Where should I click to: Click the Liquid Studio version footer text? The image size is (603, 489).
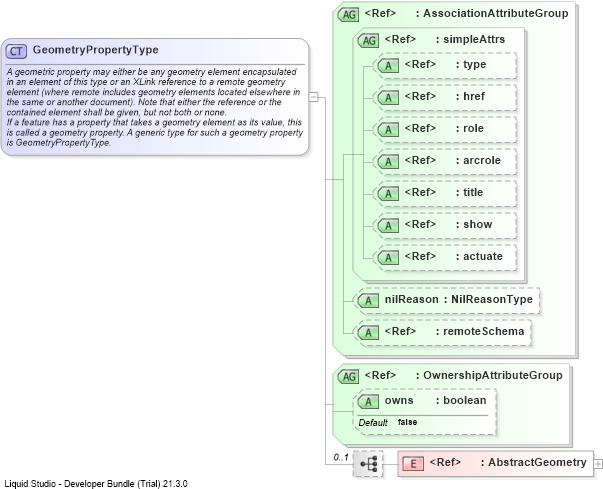96,484
